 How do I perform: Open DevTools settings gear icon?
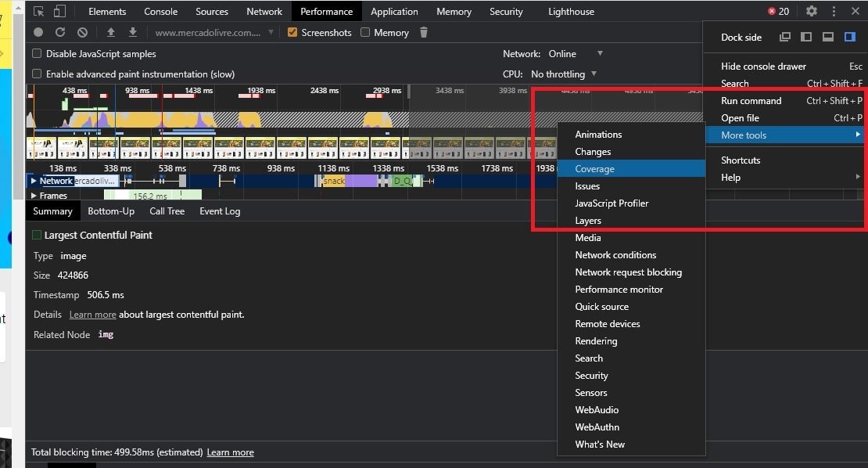click(812, 11)
